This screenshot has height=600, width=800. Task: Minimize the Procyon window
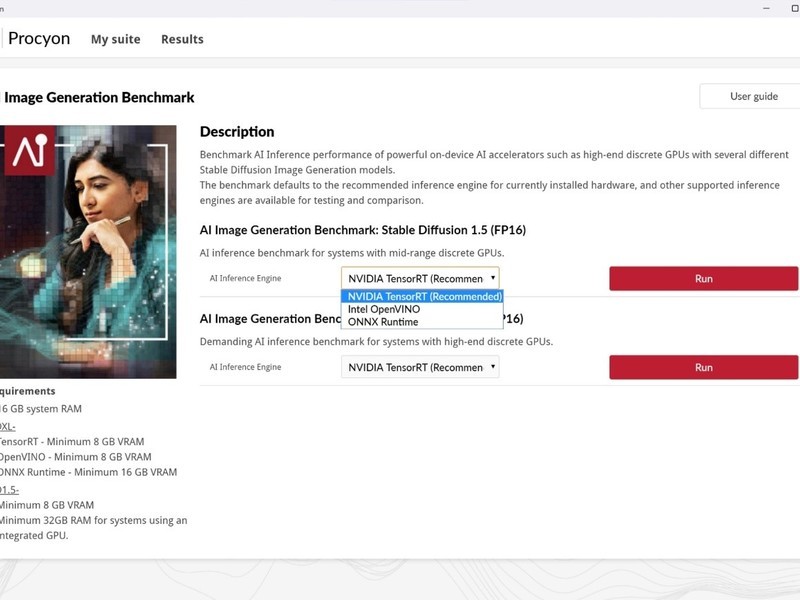click(x=766, y=8)
